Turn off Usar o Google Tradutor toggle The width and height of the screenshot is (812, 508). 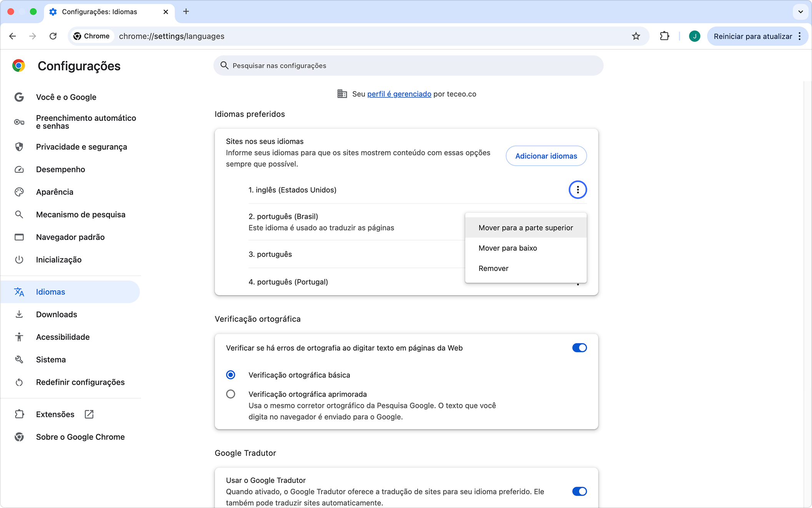click(579, 491)
